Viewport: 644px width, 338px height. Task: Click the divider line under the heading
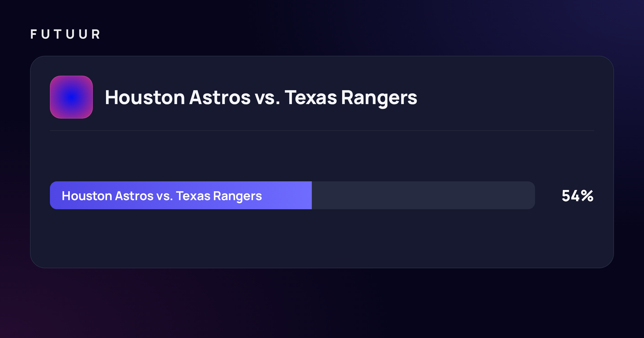[322, 131]
